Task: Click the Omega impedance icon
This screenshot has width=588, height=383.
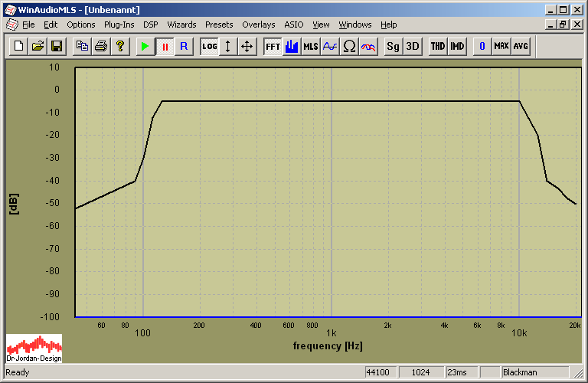Action: [x=349, y=46]
